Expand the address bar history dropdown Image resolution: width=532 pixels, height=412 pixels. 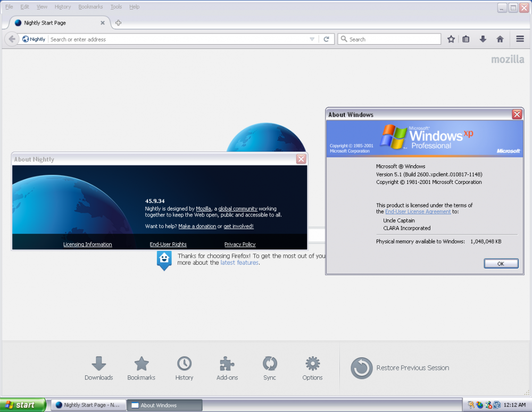[312, 39]
